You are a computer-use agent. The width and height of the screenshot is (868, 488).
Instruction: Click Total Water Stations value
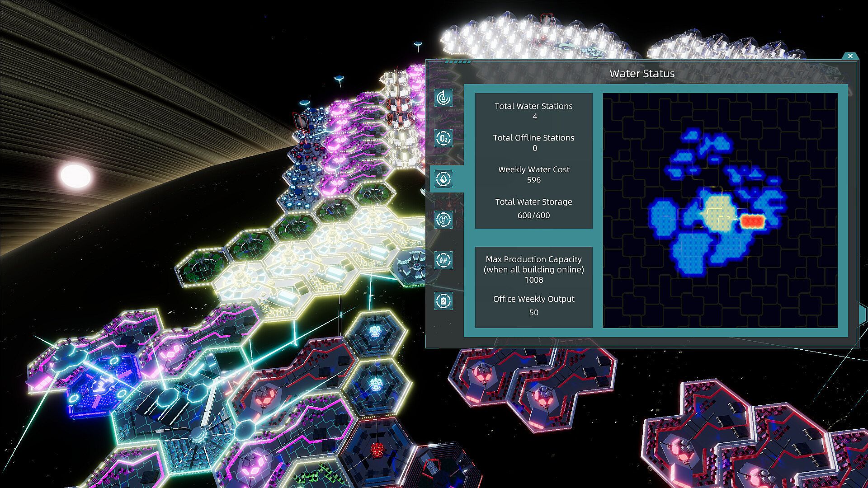[534, 117]
